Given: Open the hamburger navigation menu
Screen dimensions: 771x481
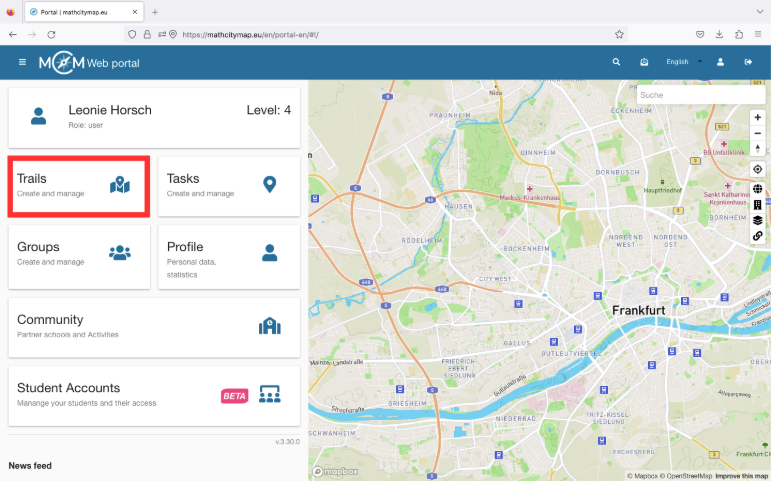Looking at the screenshot, I should (x=22, y=62).
